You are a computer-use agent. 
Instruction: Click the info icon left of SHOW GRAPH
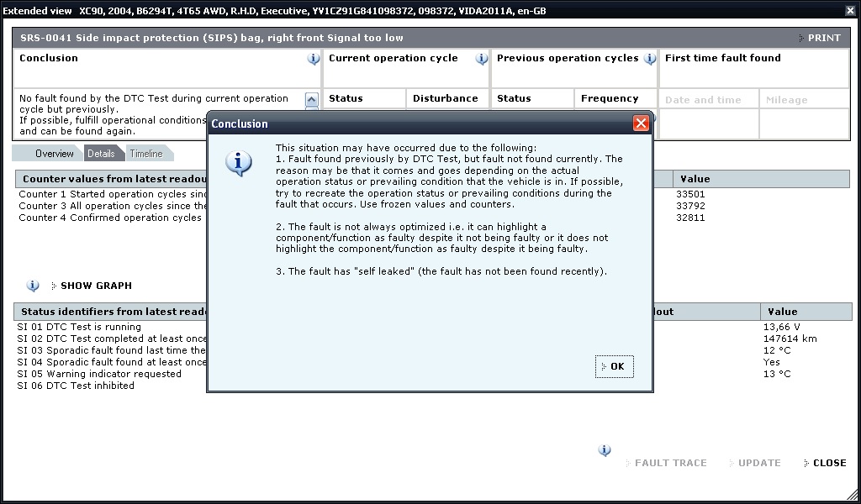[33, 286]
